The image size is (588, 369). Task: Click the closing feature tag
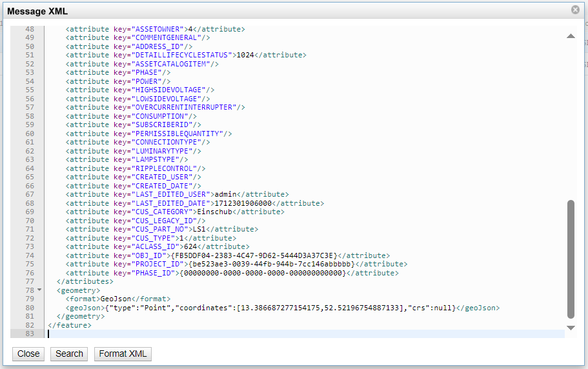click(70, 325)
